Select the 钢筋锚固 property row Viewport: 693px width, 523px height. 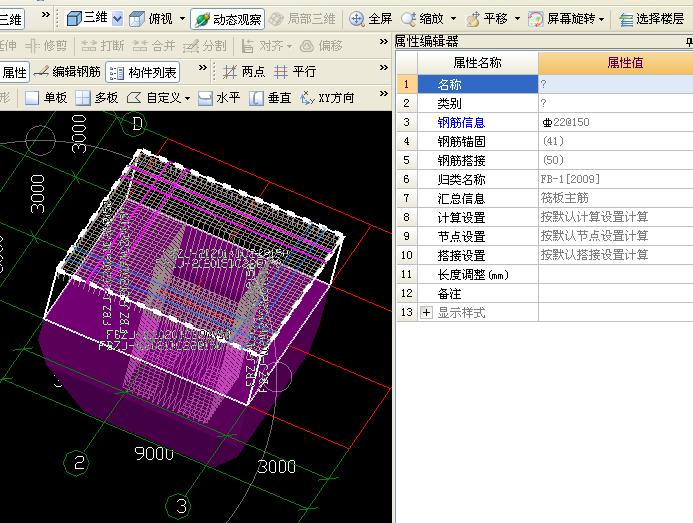point(478,141)
